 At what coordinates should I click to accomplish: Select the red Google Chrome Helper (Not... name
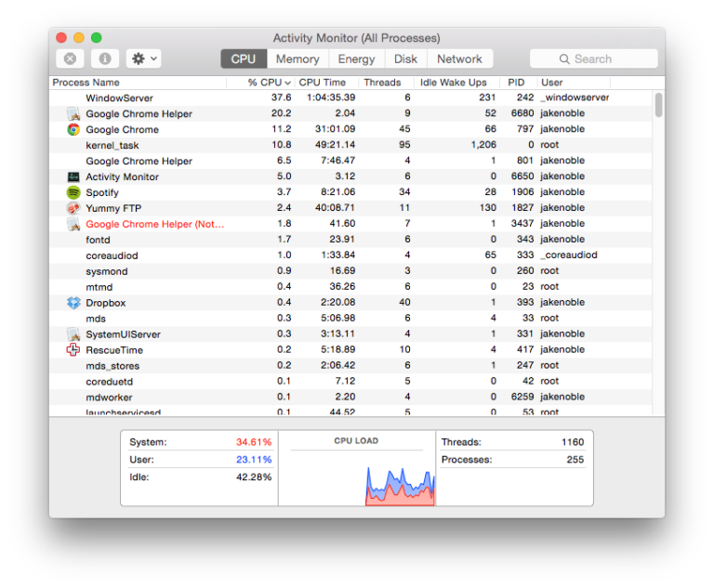pos(155,225)
